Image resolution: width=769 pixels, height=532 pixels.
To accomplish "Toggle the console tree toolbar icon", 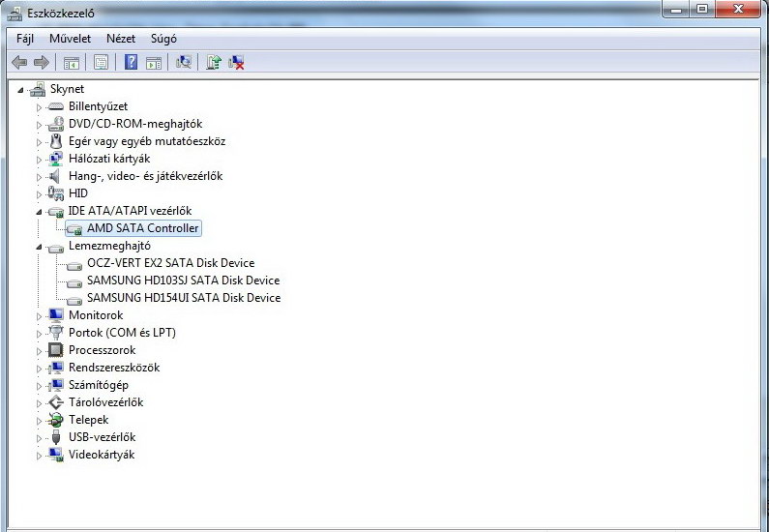I will (x=72, y=62).
